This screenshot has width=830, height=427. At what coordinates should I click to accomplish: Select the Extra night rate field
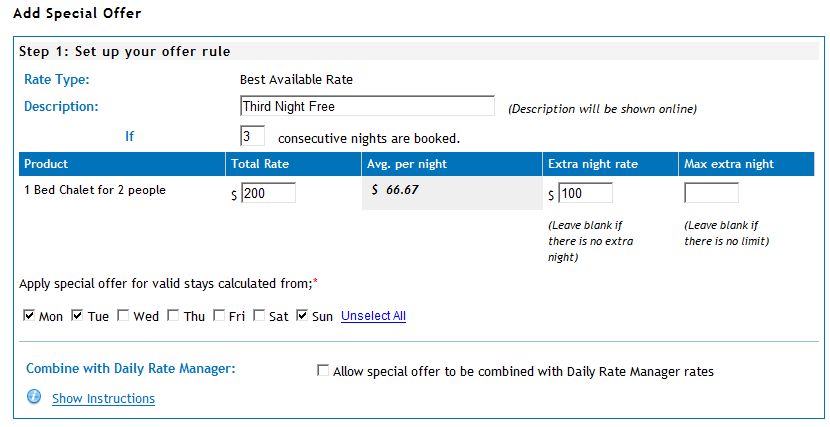(x=585, y=193)
